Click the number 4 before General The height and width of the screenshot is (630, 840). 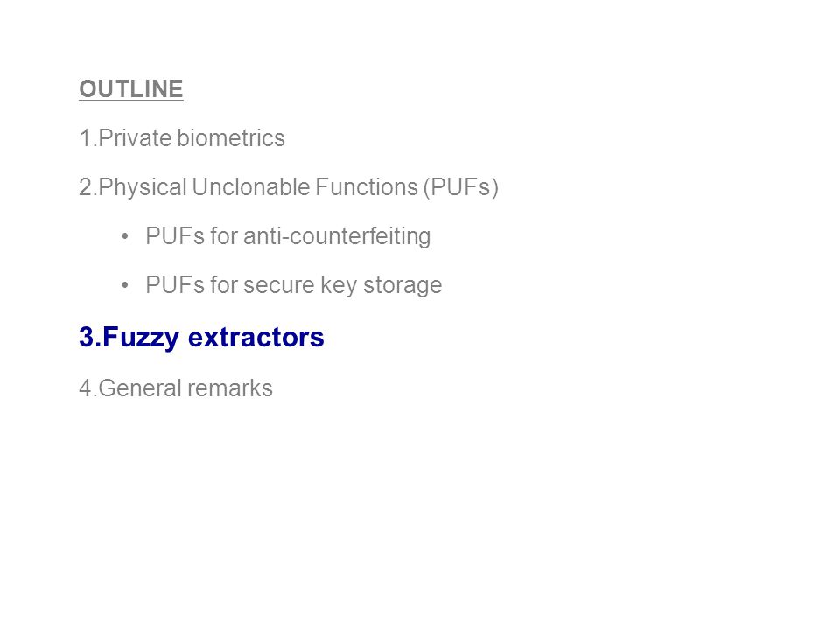pyautogui.click(x=86, y=388)
